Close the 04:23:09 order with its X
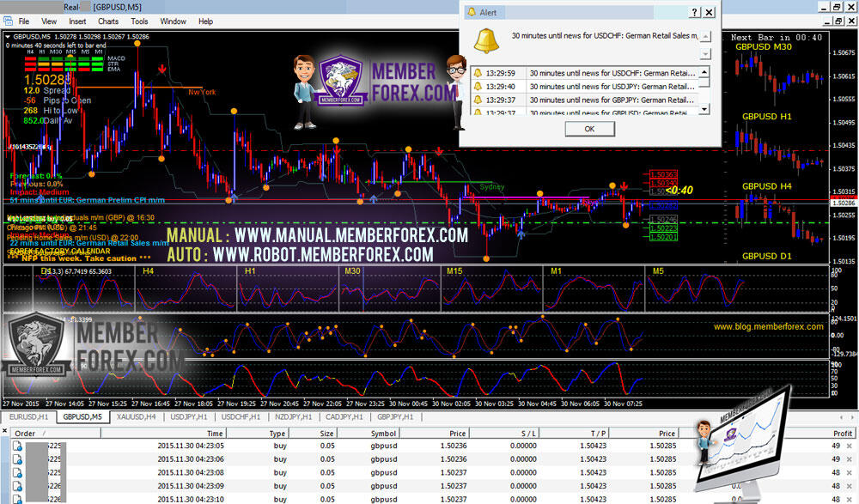859x504 pixels. point(850,486)
